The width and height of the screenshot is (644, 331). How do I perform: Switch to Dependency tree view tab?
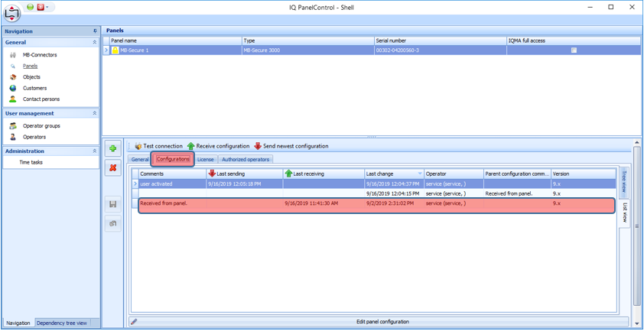62,323
